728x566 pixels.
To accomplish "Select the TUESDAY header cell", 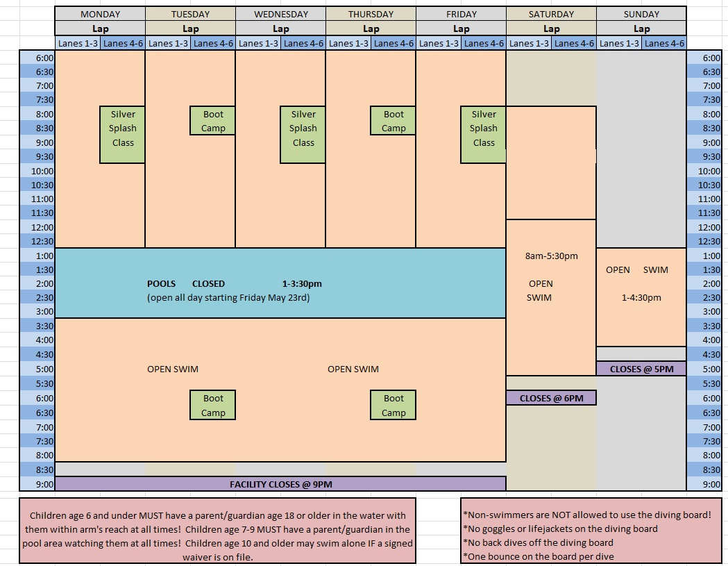I will (190, 14).
